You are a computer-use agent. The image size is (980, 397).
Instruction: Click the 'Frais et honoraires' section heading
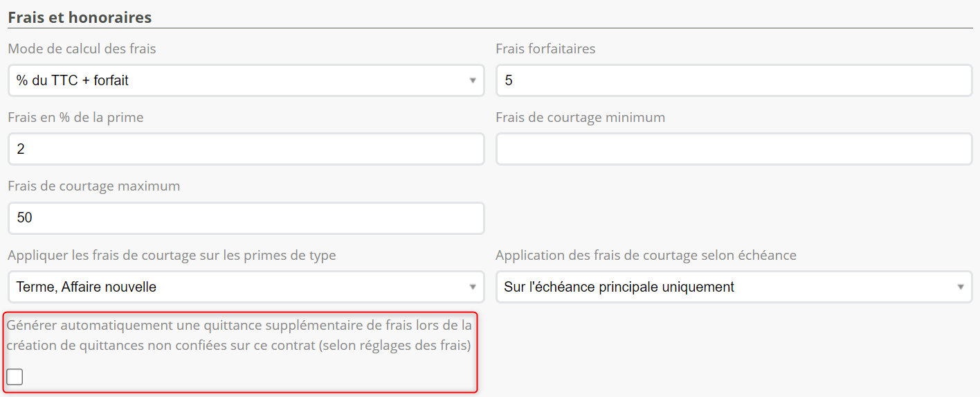(80, 17)
